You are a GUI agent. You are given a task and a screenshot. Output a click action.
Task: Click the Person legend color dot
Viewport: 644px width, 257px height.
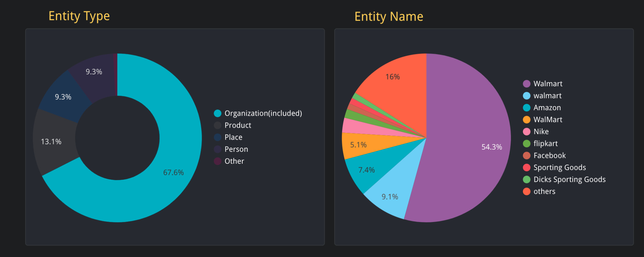point(218,149)
